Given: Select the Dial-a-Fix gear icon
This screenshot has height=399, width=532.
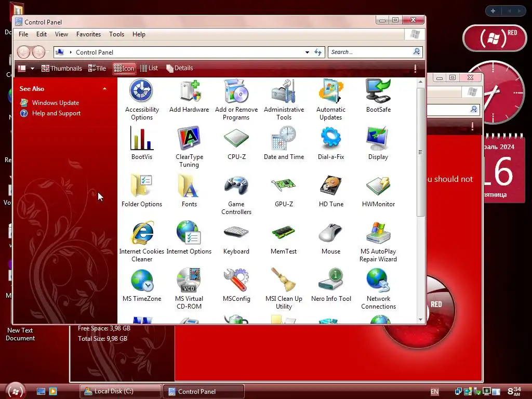Looking at the screenshot, I should (331, 137).
